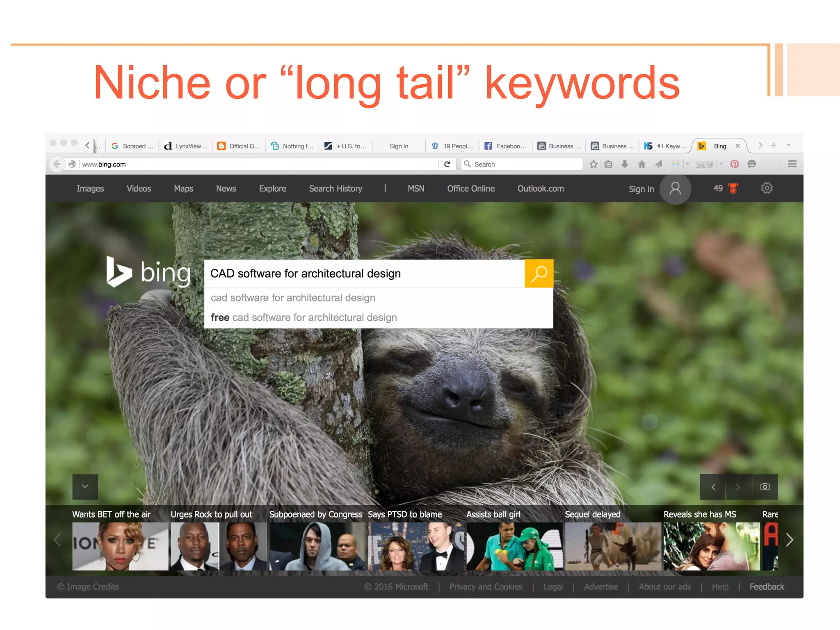The width and height of the screenshot is (840, 630).
Task: Open Office Online link
Action: (x=471, y=189)
